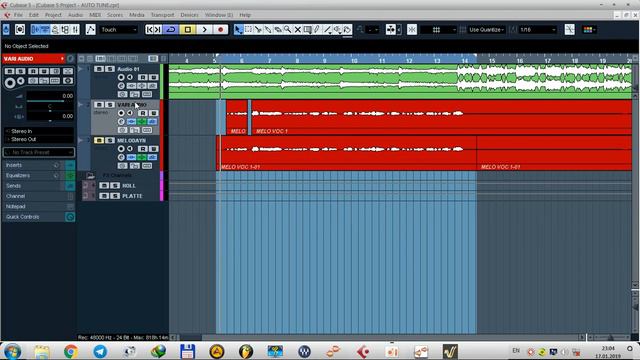
Task: Open FL Studio icon in taskbar
Action: [246, 351]
